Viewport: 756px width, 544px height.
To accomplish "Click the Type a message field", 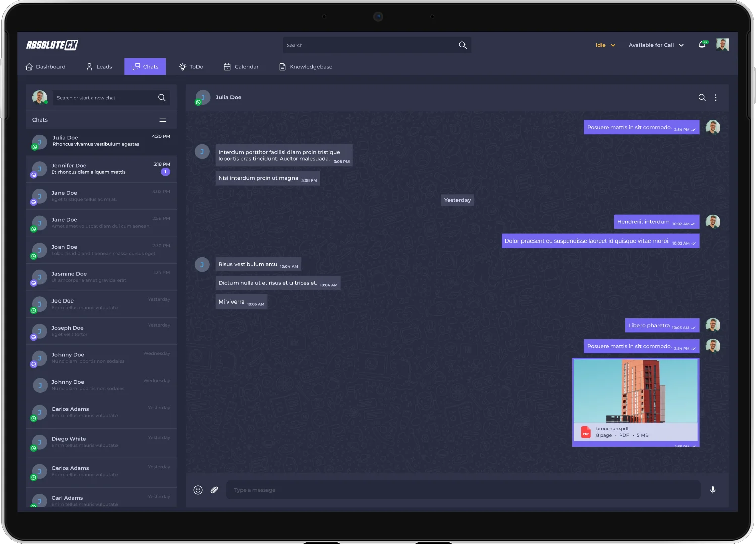I will point(462,490).
